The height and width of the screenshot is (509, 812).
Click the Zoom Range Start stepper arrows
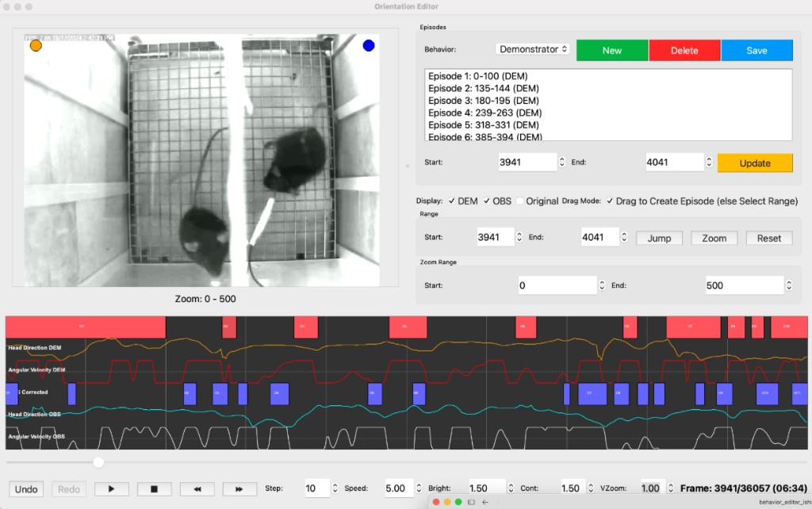coord(602,285)
